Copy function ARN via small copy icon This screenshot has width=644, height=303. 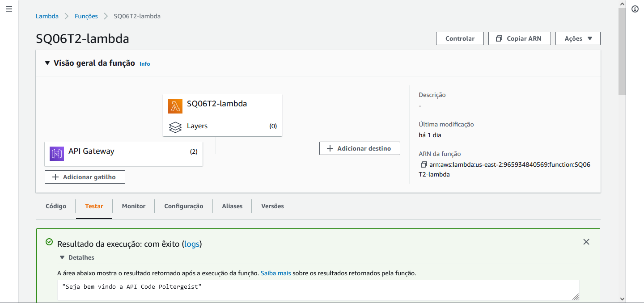pyautogui.click(x=424, y=164)
